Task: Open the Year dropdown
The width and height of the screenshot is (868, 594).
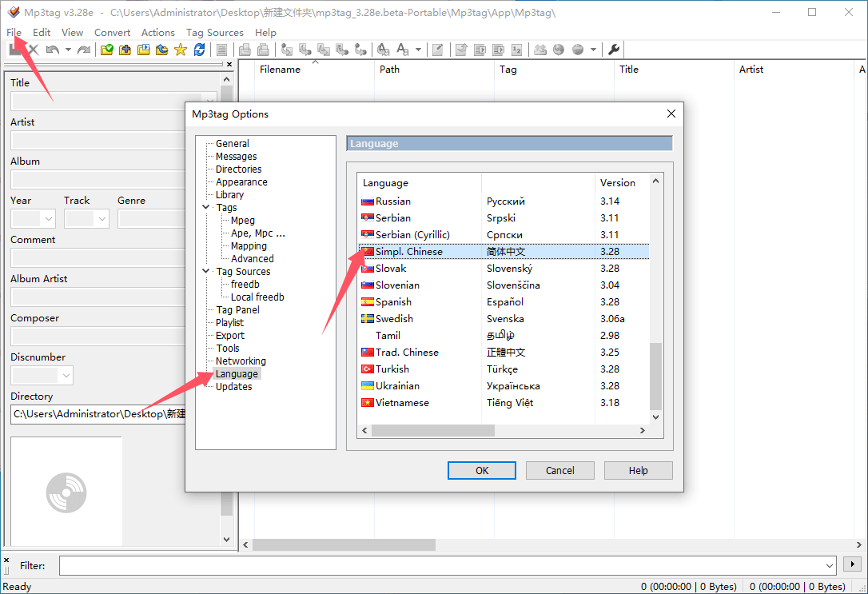Action: 47,218
